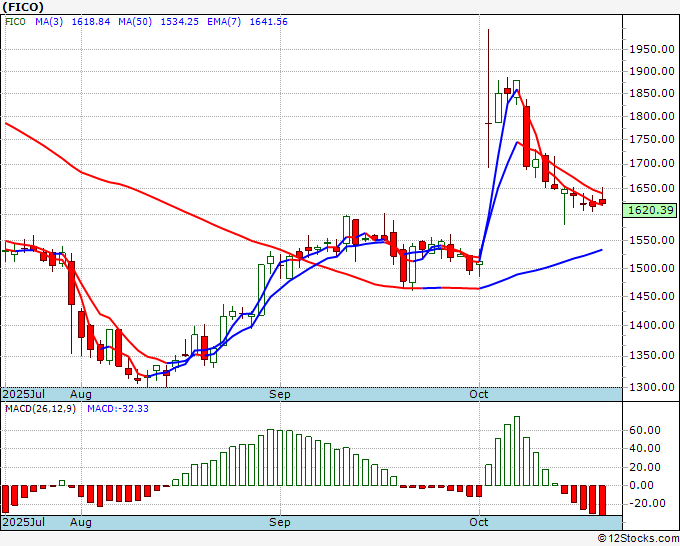Click the 1400.00 price axis label
This screenshot has height=546, width=680.
coord(652,325)
